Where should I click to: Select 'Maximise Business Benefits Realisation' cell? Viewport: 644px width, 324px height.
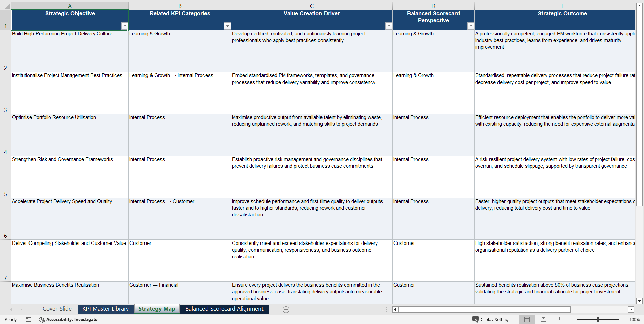(x=70, y=293)
